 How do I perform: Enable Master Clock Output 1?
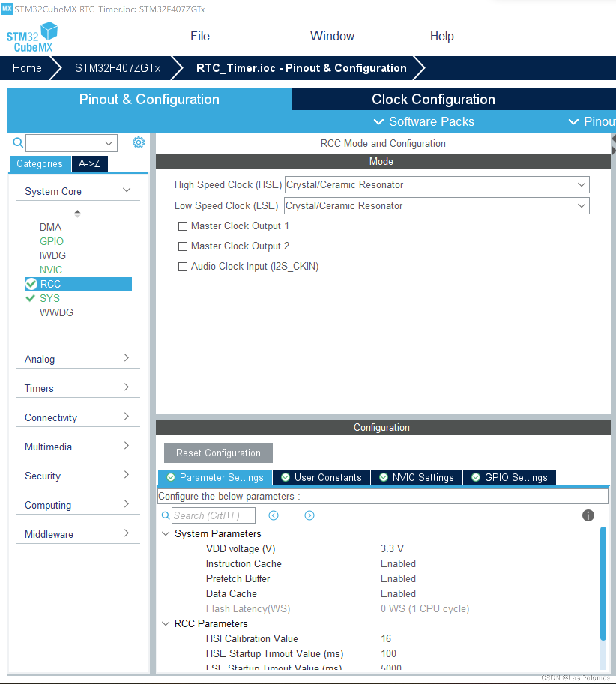182,226
